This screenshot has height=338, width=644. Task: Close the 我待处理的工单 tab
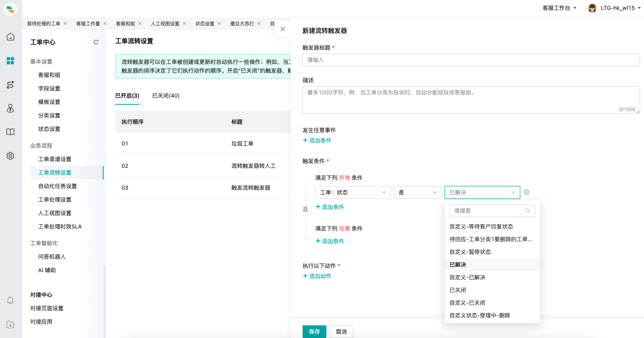click(x=66, y=23)
